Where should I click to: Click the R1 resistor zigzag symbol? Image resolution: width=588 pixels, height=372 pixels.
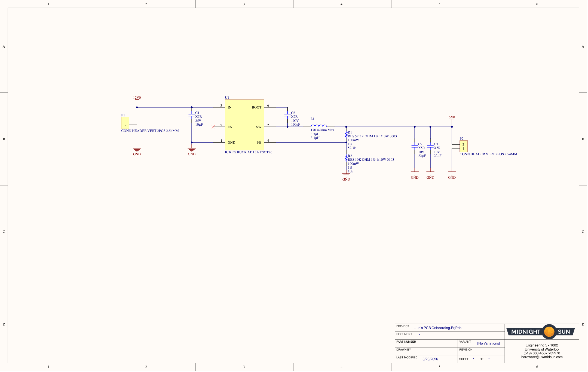pyautogui.click(x=346, y=134)
